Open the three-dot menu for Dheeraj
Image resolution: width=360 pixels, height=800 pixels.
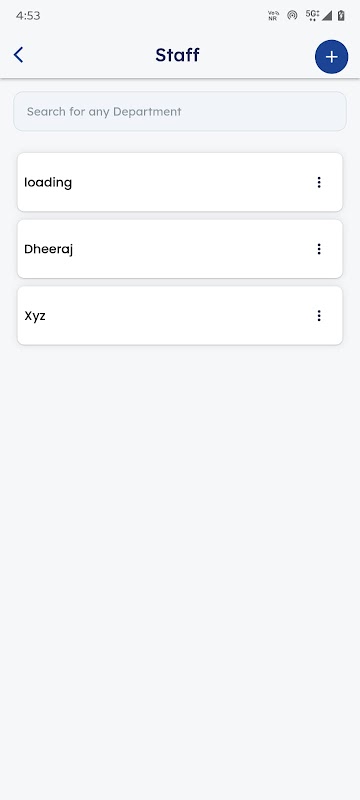(x=319, y=249)
